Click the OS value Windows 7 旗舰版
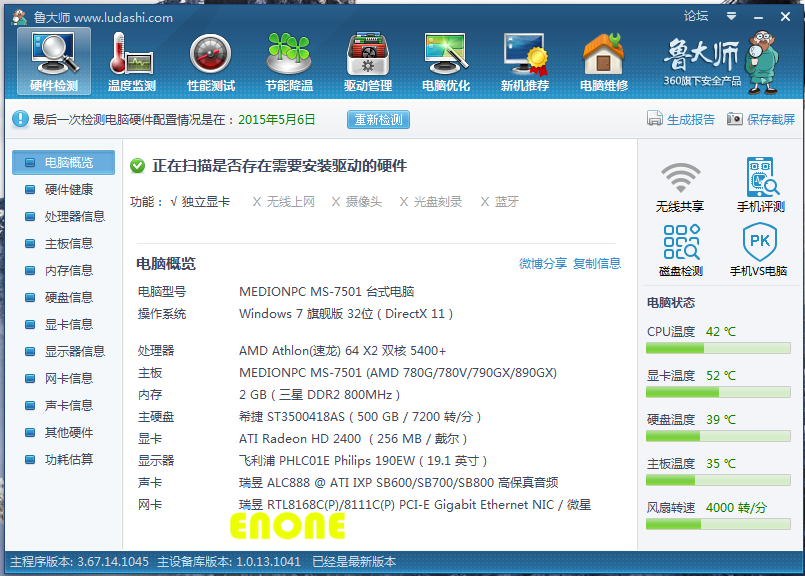 pyautogui.click(x=346, y=314)
